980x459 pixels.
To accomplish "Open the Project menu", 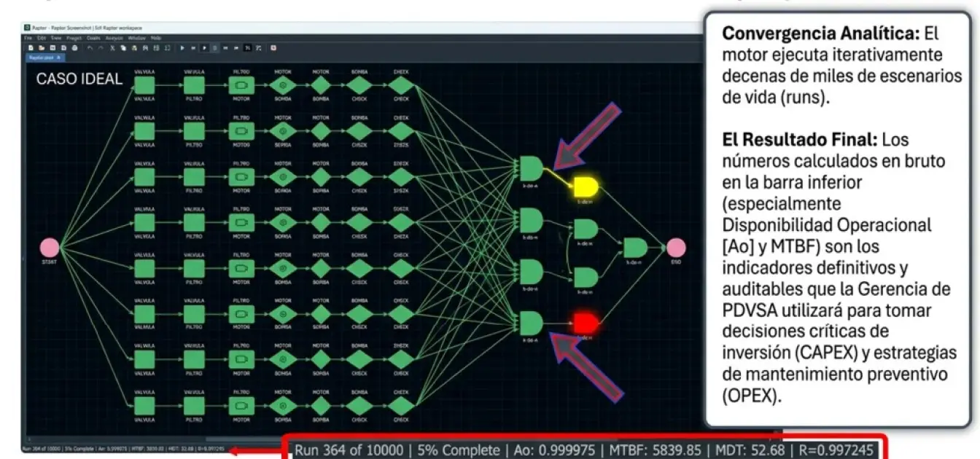I will click(74, 38).
